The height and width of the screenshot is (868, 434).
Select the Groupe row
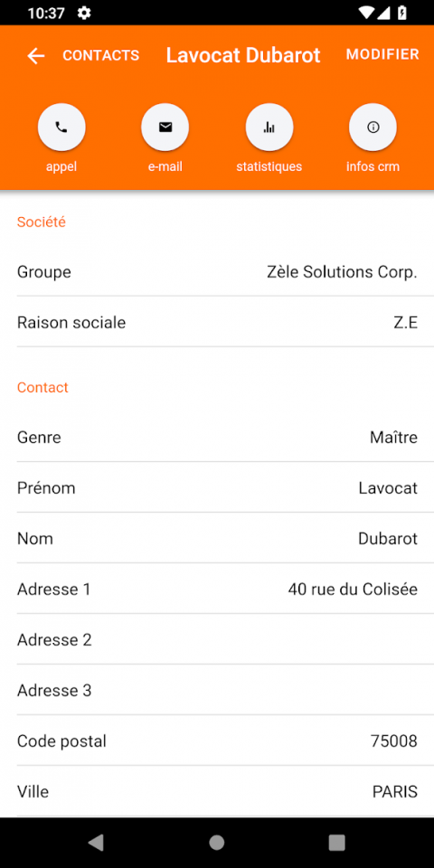click(x=217, y=271)
